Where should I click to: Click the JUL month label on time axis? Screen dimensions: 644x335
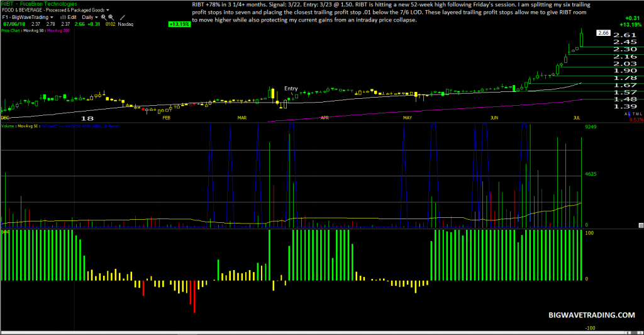pyautogui.click(x=577, y=118)
